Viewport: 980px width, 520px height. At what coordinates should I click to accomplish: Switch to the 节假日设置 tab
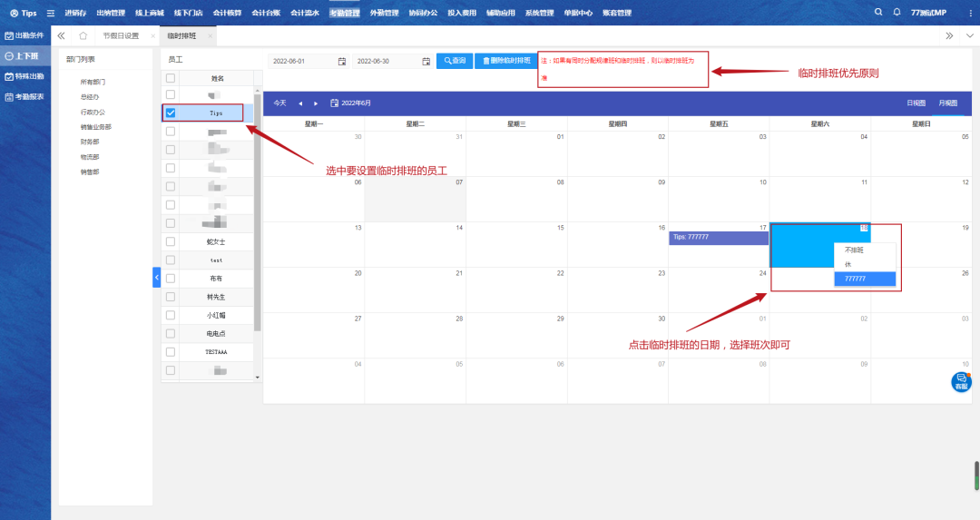121,35
